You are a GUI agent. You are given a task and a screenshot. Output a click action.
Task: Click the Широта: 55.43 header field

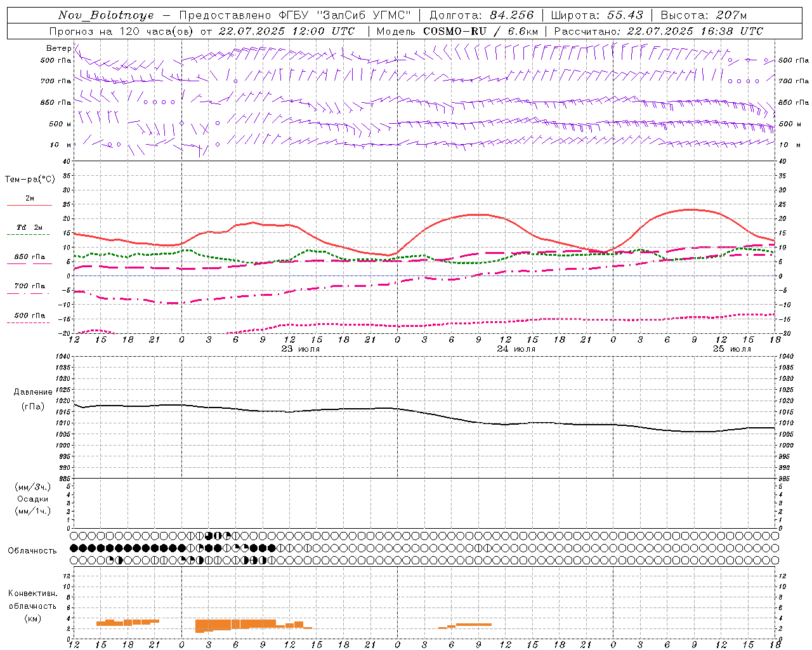click(597, 15)
